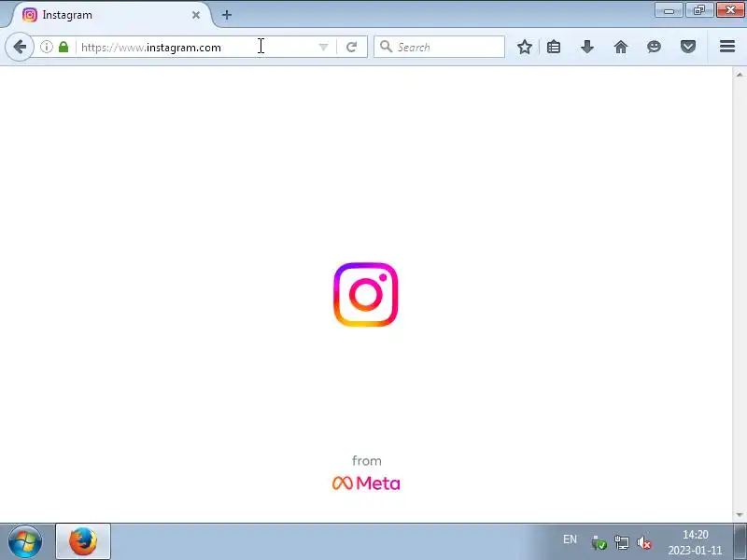Open the EN language indicator
Viewport: 747px width, 560px height.
coord(570,539)
